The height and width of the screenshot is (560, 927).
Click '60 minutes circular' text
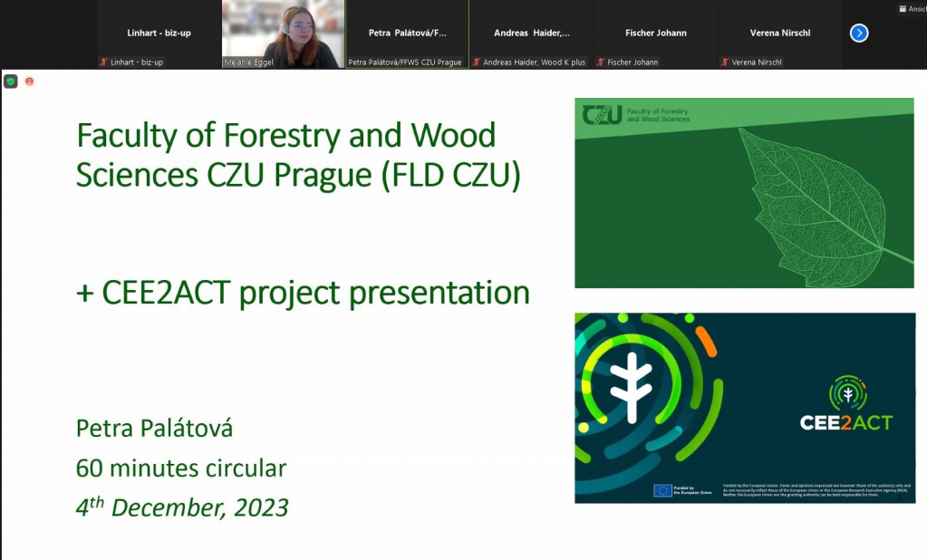[x=181, y=468]
